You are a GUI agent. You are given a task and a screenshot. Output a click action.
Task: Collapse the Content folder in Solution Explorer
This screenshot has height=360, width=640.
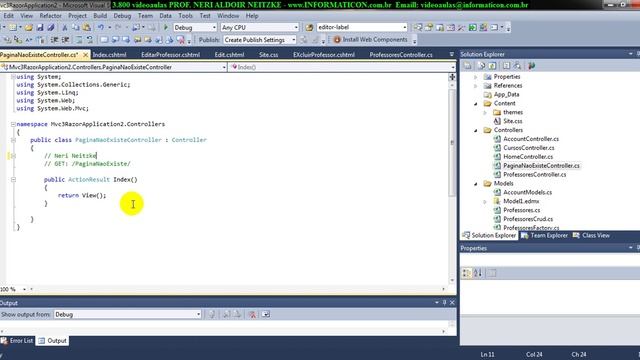click(476, 104)
